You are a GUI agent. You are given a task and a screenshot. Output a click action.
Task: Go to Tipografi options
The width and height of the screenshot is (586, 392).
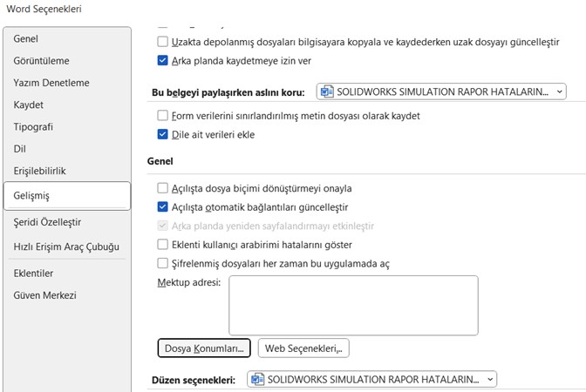pyautogui.click(x=33, y=126)
